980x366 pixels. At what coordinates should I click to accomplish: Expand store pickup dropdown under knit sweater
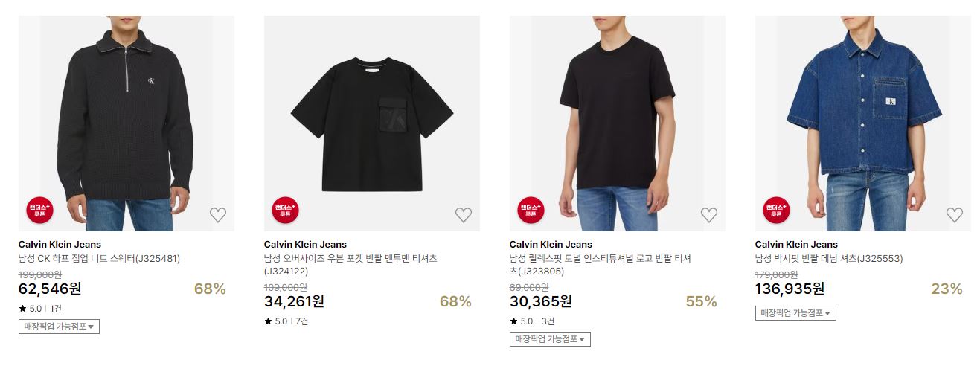click(59, 327)
